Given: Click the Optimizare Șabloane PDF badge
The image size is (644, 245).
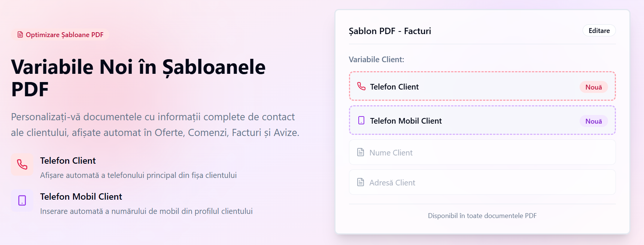Looking at the screenshot, I should (60, 35).
